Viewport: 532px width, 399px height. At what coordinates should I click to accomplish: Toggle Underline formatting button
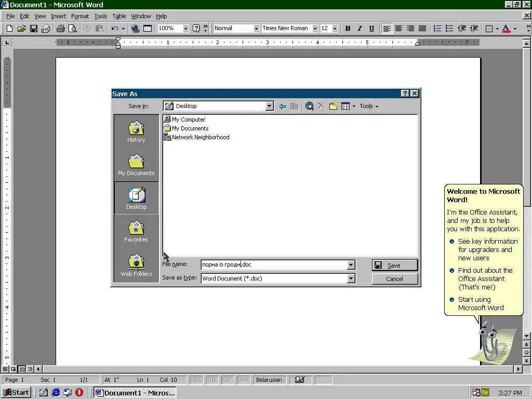(371, 29)
